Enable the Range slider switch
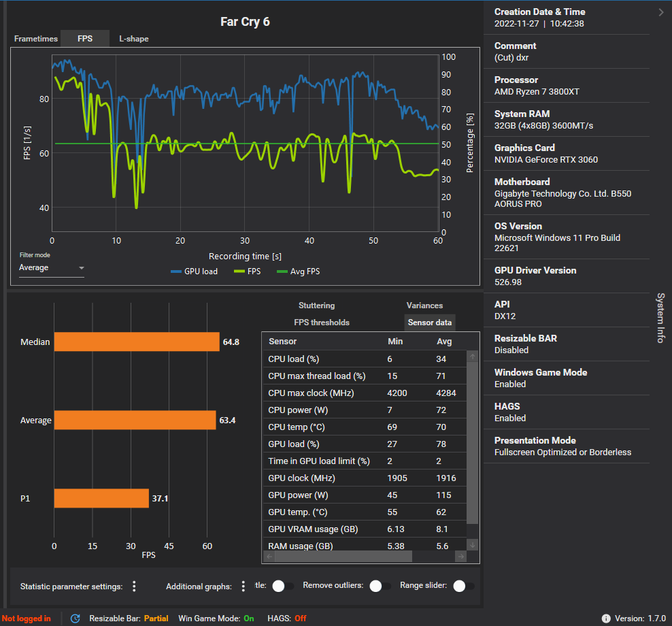 click(463, 586)
